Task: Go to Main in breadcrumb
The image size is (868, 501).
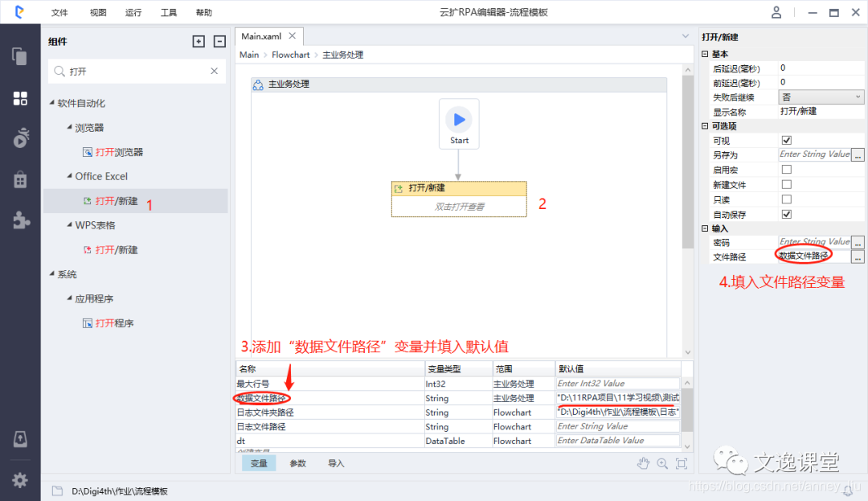Action: click(249, 55)
